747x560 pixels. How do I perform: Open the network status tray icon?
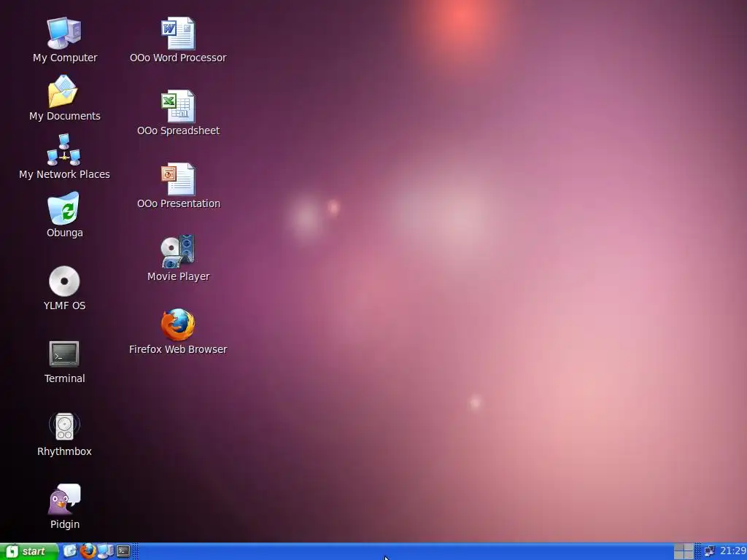[x=709, y=551]
